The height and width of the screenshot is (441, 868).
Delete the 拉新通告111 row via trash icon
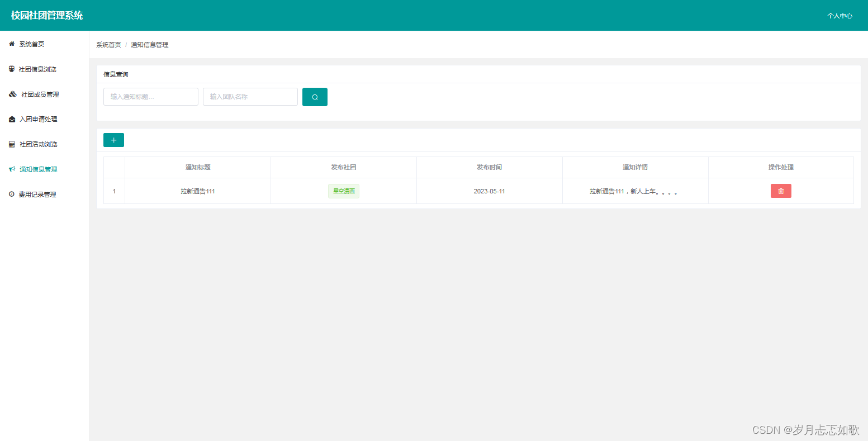point(781,191)
